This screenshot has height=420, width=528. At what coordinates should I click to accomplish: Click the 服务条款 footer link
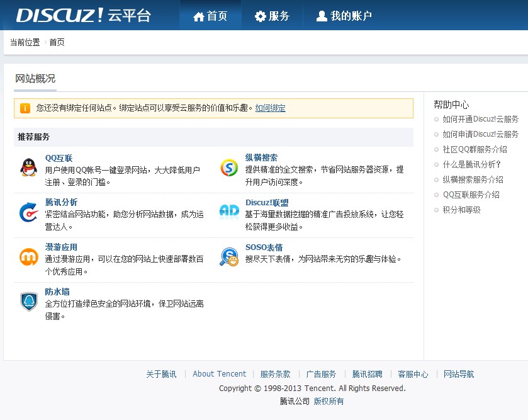275,374
